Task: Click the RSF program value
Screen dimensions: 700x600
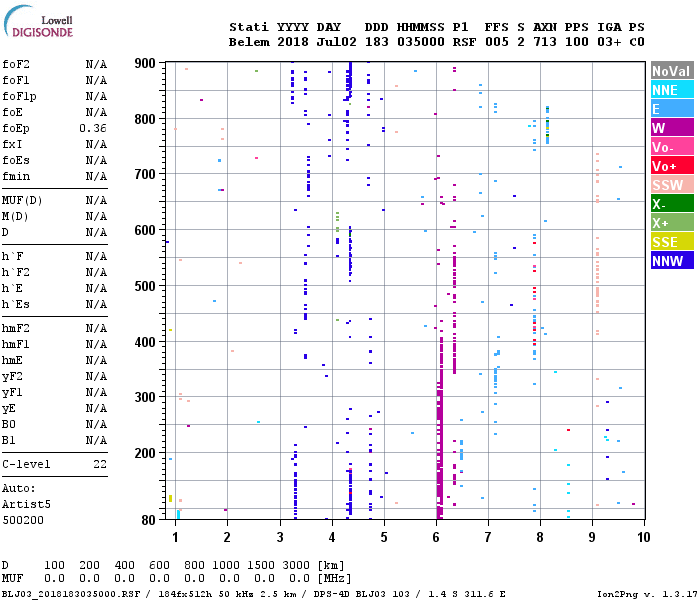Action: pyautogui.click(x=464, y=42)
